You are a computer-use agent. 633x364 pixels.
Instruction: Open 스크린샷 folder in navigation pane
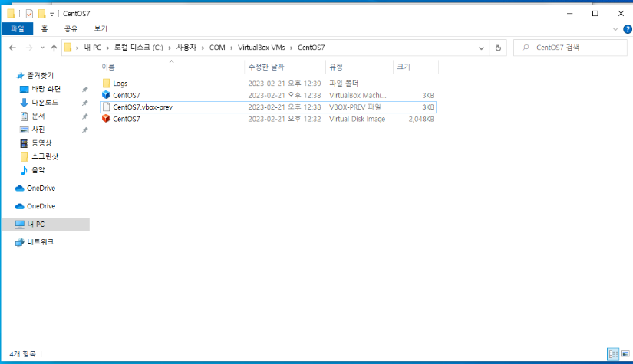(x=45, y=156)
